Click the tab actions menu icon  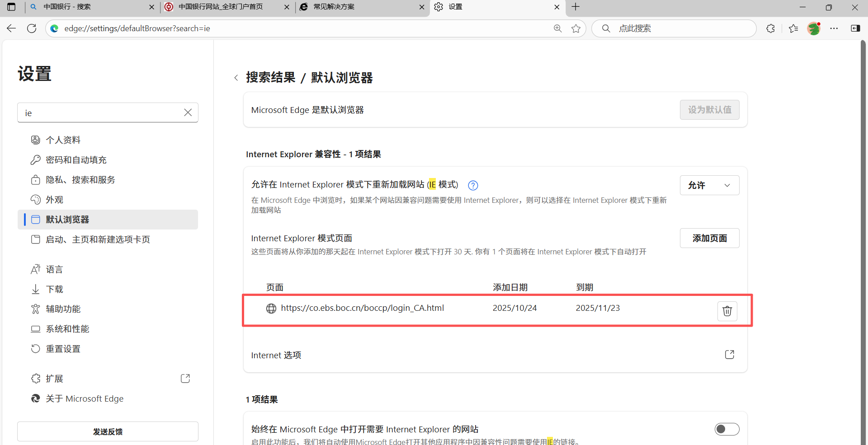pyautogui.click(x=11, y=7)
